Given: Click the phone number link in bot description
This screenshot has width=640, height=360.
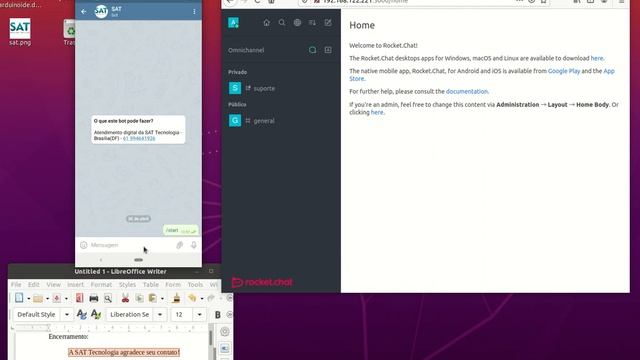Looking at the screenshot, I should click(x=139, y=138).
